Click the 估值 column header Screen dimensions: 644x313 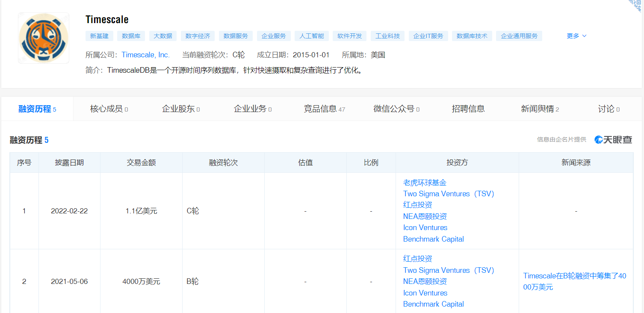click(305, 162)
